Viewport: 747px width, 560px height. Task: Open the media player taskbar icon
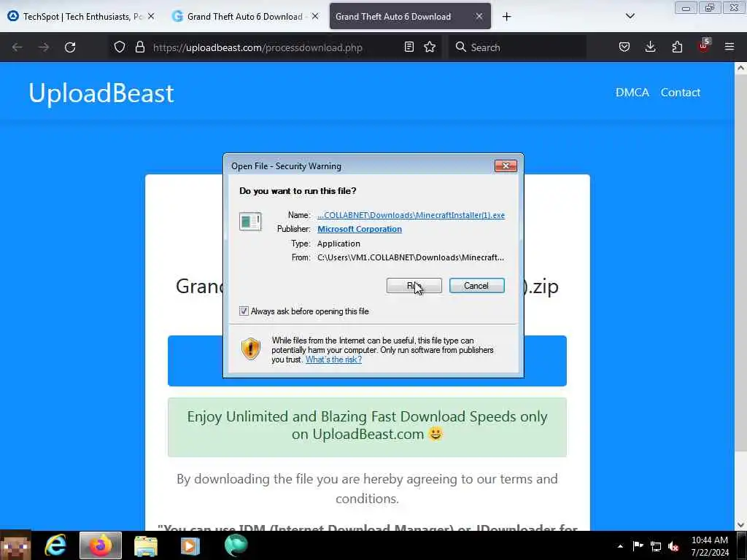pyautogui.click(x=190, y=545)
